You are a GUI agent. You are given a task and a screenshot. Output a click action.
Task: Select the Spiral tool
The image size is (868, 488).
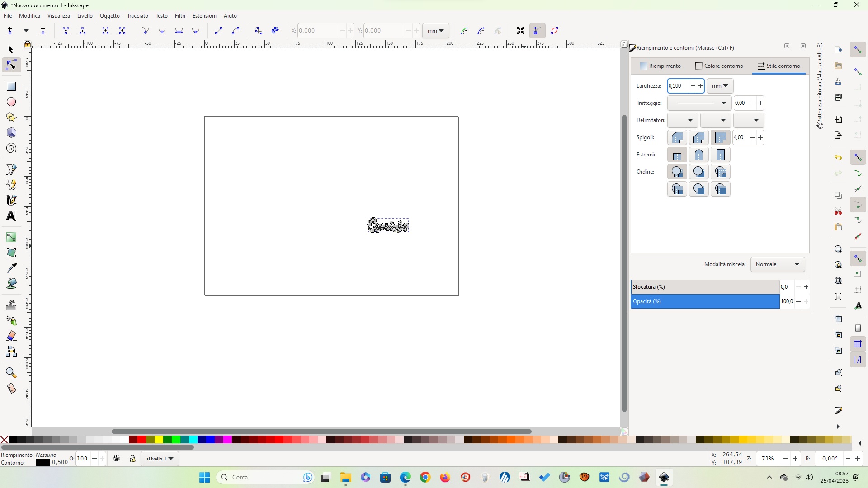tap(11, 149)
